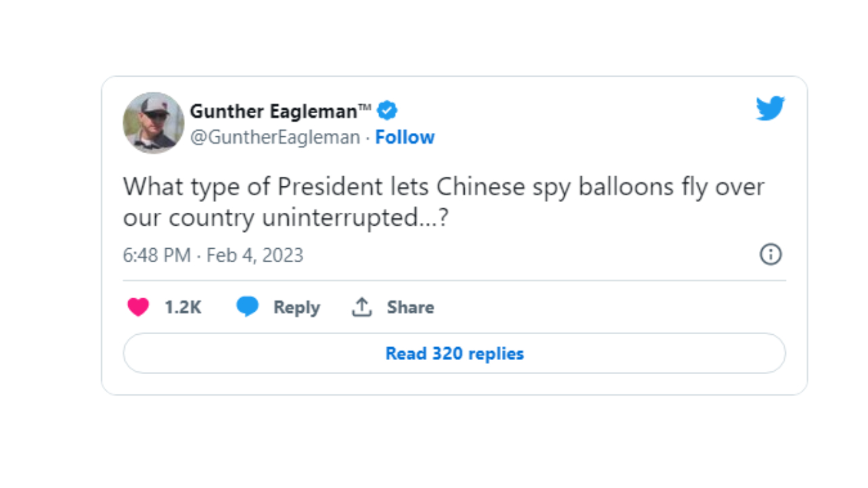868x488 pixels.
Task: Open Gunther Eagleman's profile picture
Action: tap(153, 123)
